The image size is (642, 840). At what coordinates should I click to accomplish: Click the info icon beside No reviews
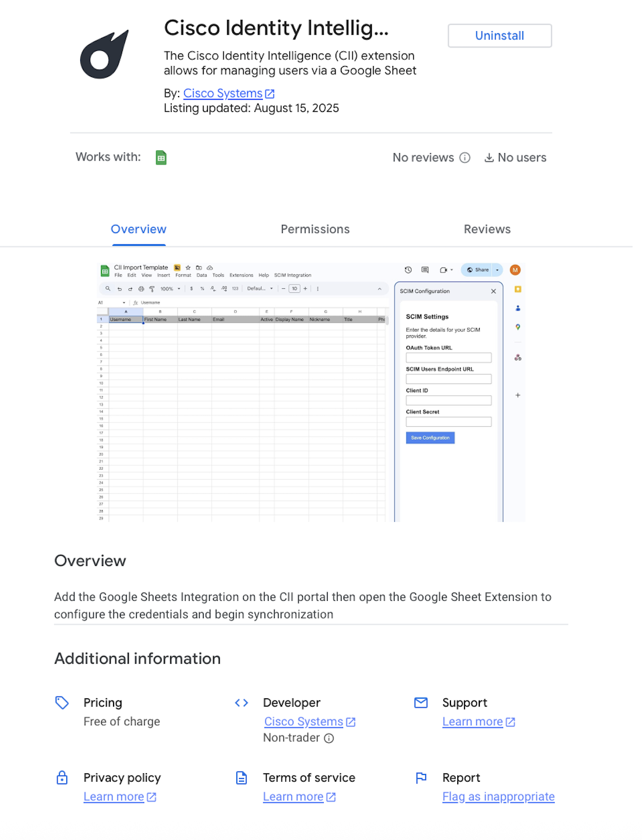pos(465,158)
